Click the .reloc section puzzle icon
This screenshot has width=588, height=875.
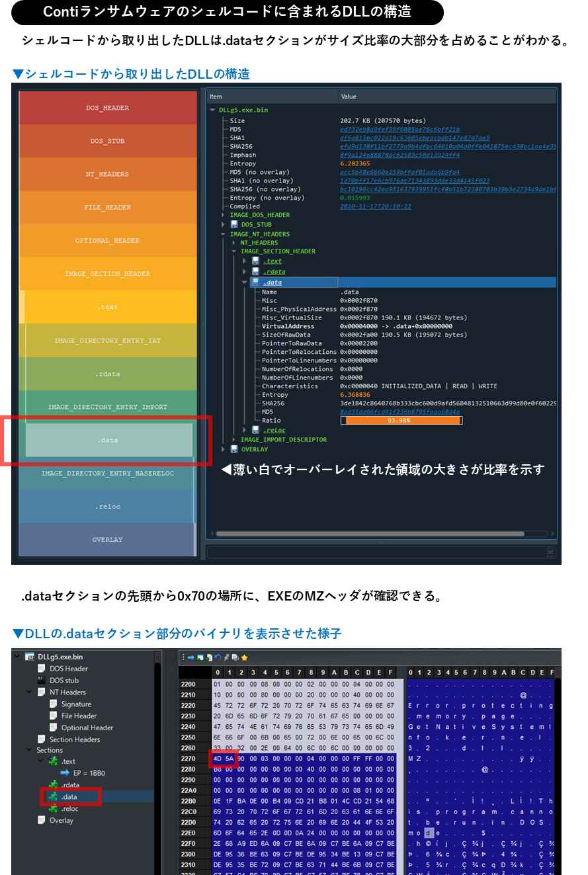(53, 809)
